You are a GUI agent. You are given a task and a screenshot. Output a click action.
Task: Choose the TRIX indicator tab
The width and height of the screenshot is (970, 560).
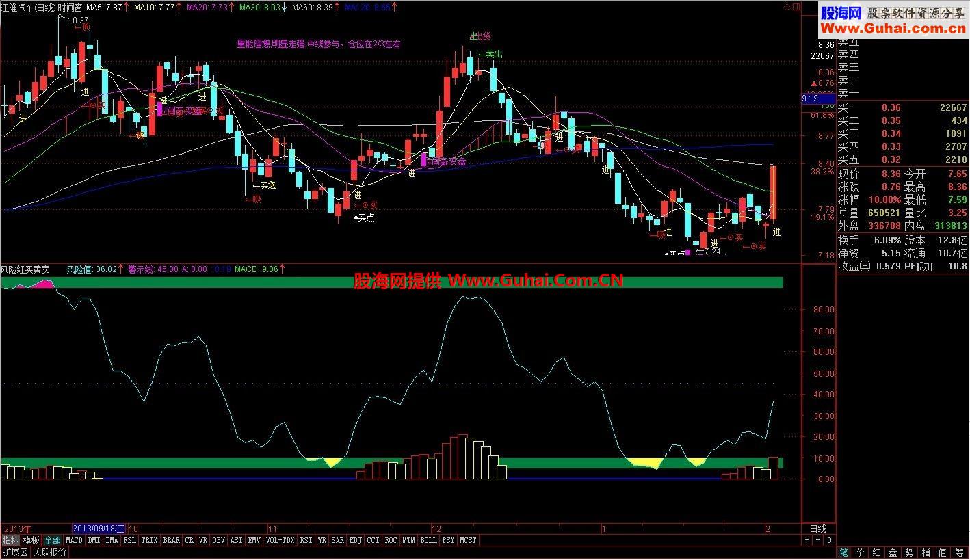(x=149, y=540)
